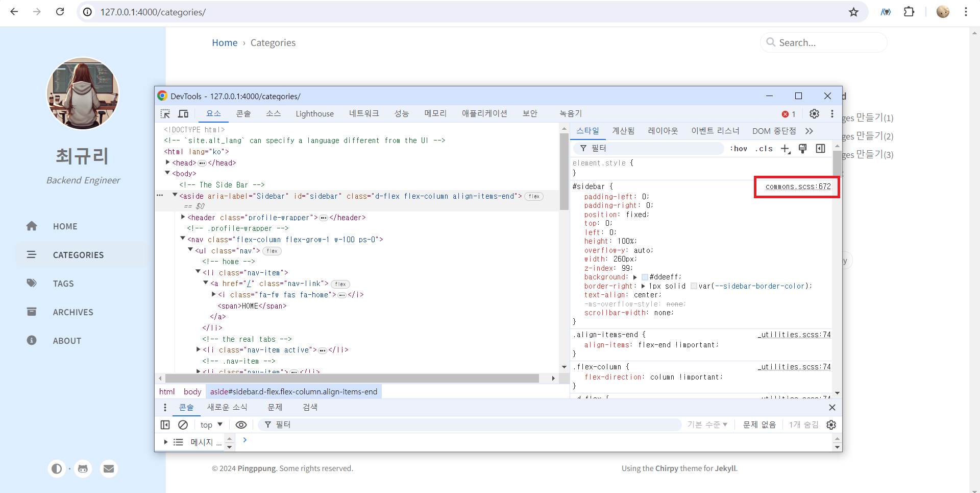Click the new style rule plus icon

pyautogui.click(x=785, y=149)
